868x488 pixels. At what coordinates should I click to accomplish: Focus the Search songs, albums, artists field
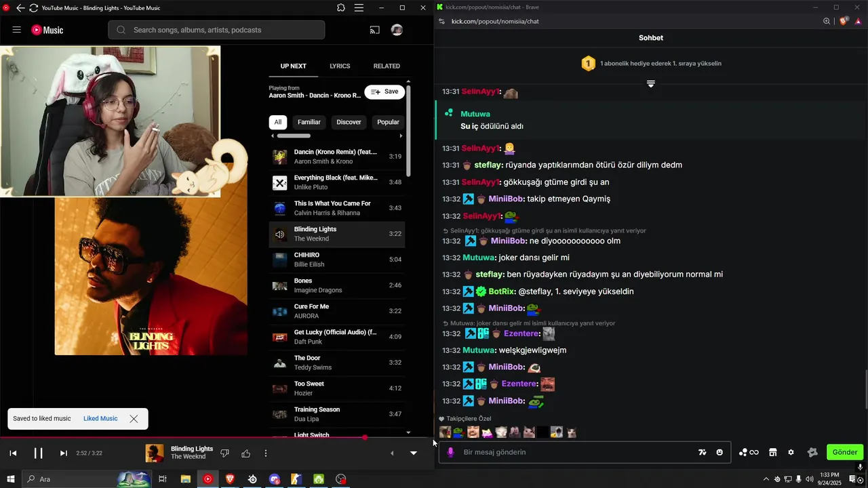pos(216,30)
